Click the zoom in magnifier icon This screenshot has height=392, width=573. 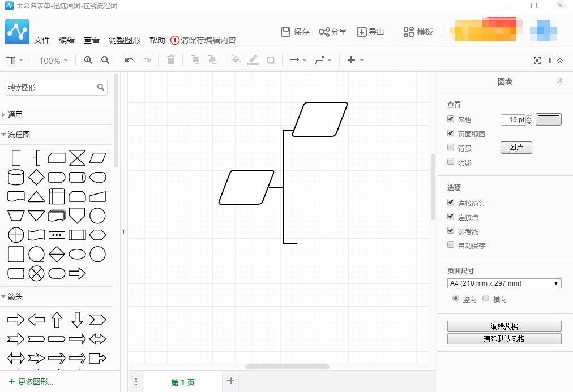click(x=88, y=60)
